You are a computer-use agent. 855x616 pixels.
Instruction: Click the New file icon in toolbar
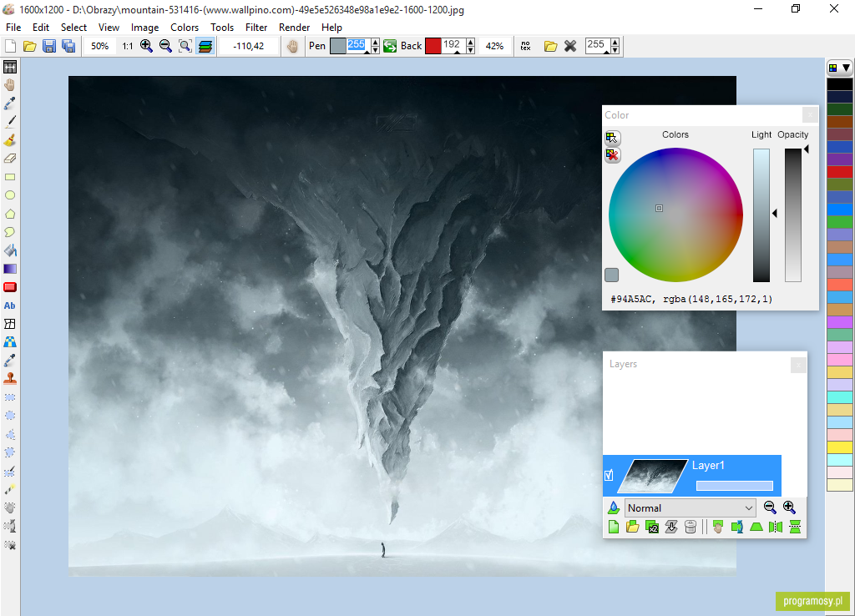[10, 47]
